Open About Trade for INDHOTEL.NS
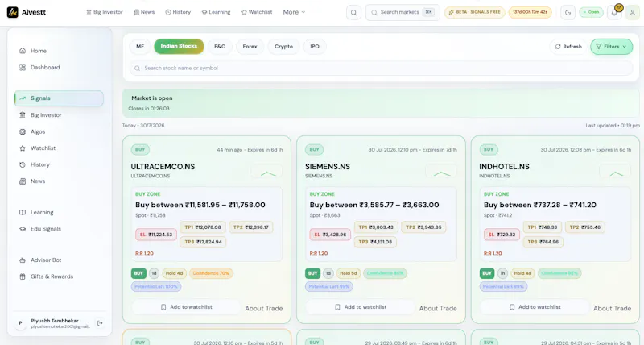The height and width of the screenshot is (345, 644). pos(612,308)
